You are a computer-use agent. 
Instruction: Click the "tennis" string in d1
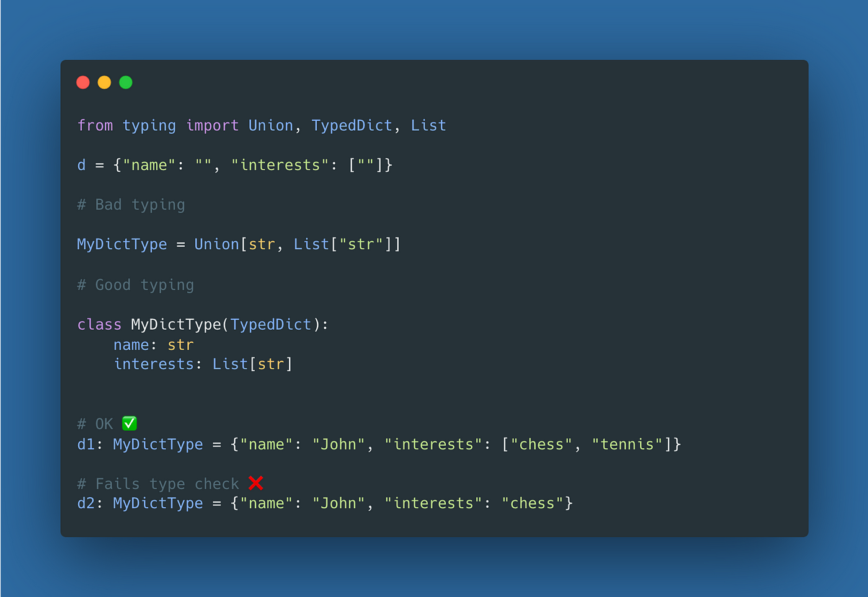click(627, 444)
